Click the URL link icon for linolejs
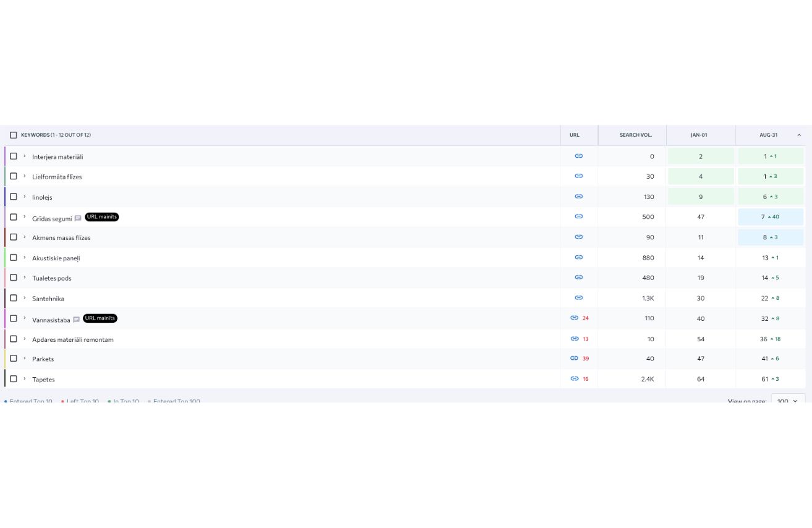The width and height of the screenshot is (812, 528). [x=578, y=197]
